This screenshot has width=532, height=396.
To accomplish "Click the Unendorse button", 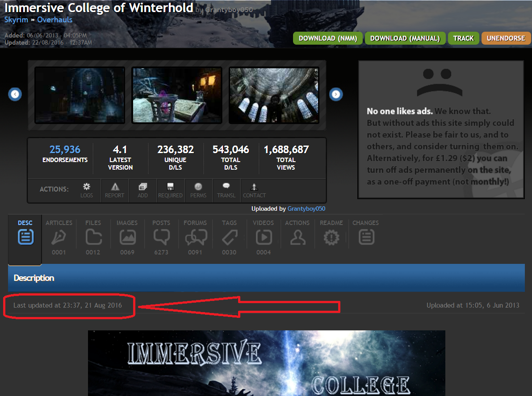I will [x=506, y=38].
